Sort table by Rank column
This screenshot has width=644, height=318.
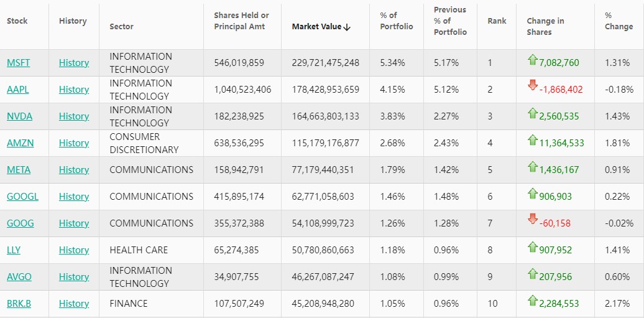[497, 21]
